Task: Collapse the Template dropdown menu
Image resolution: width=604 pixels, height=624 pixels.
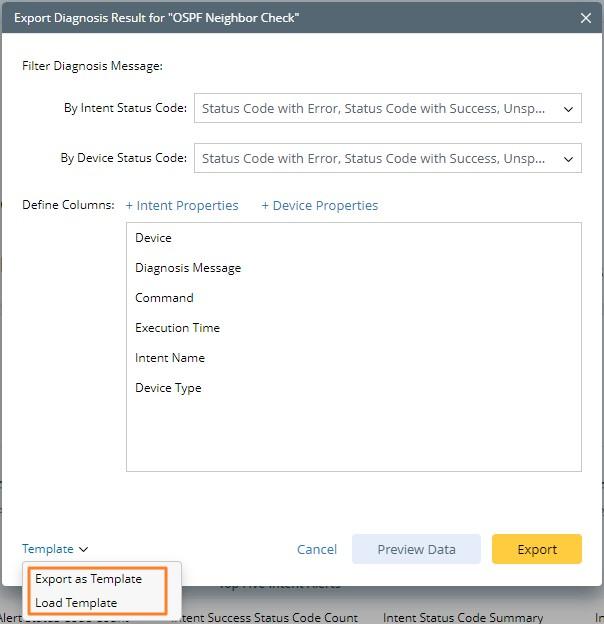Action: (x=48, y=549)
